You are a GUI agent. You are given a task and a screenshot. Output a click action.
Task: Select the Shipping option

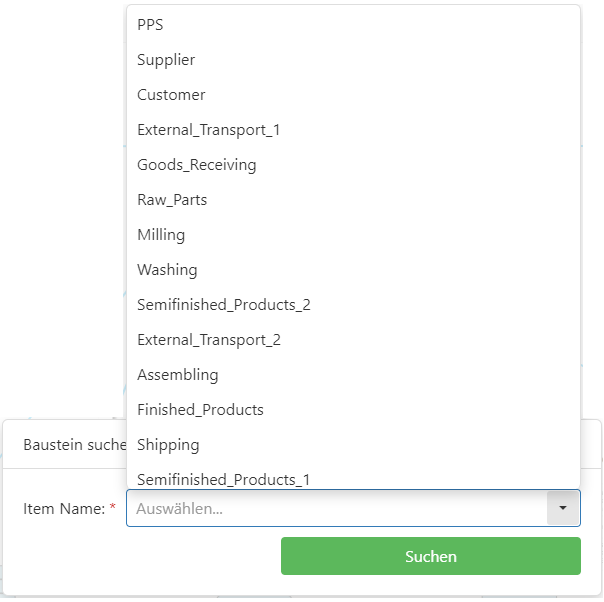coord(168,445)
